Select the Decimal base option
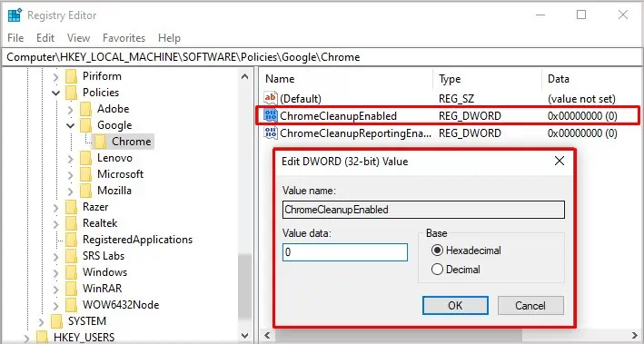644x344 pixels. [x=438, y=270]
